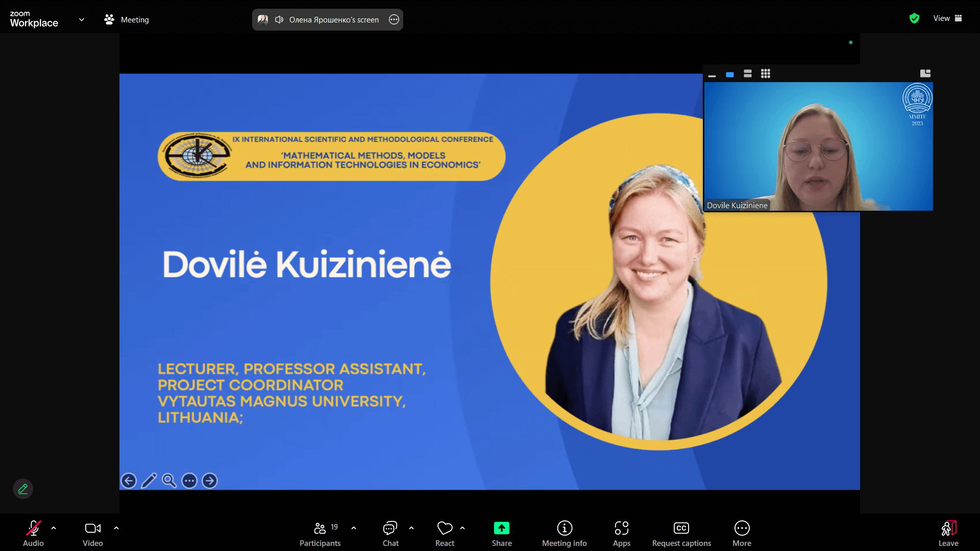Open the annotation pencil tool
Image resolution: width=980 pixels, height=551 pixels.
23,489
